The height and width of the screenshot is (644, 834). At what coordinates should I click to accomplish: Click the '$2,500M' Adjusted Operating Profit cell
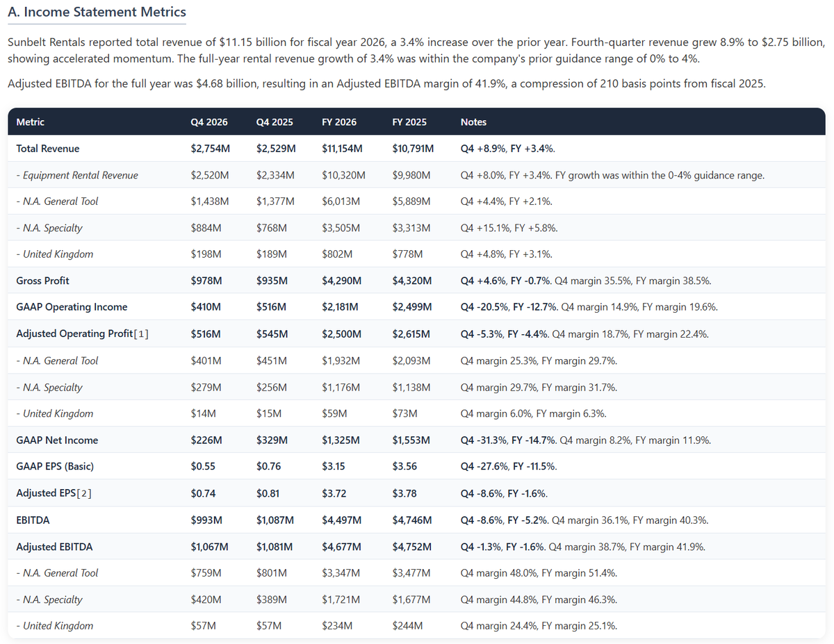(342, 334)
